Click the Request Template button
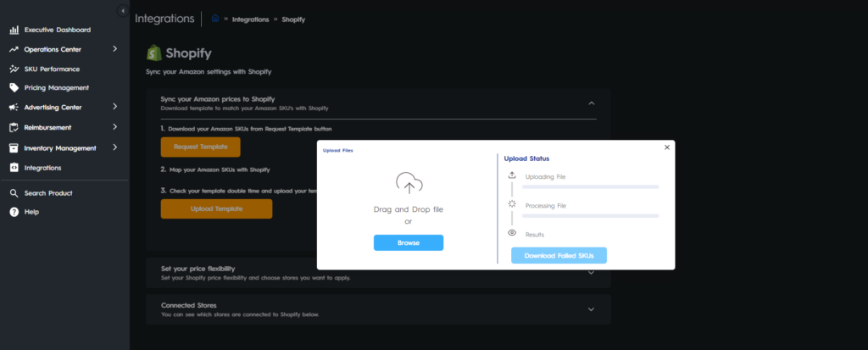The width and height of the screenshot is (868, 350). [200, 147]
